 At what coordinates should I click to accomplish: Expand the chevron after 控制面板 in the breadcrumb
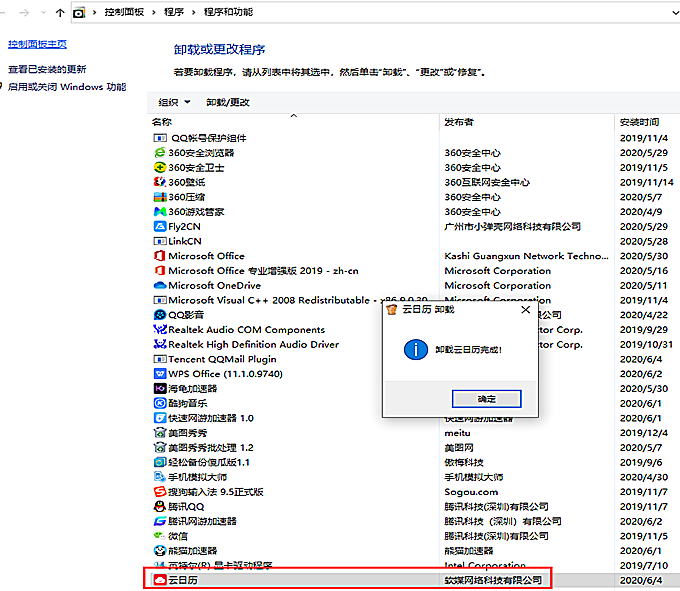tap(154, 12)
